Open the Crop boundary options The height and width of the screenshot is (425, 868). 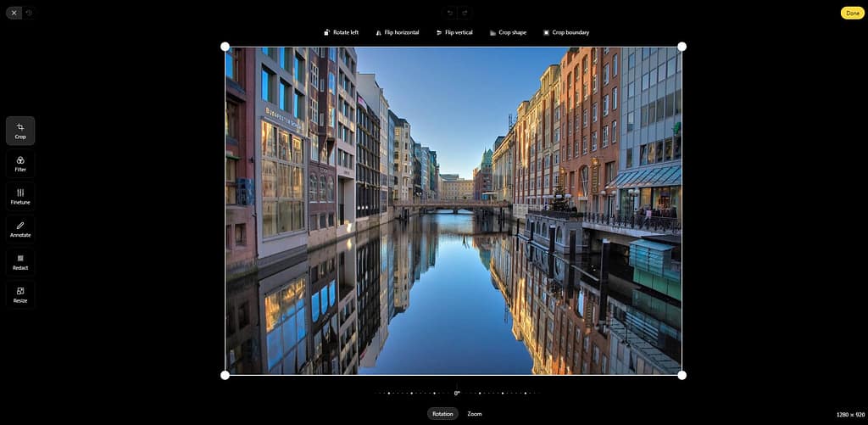pos(565,32)
